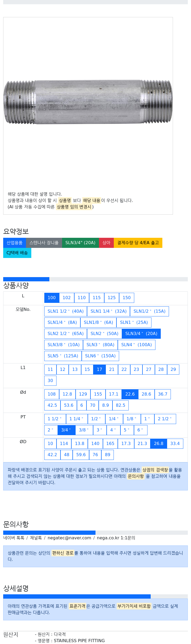Click the 스텐나사 장니플 tag
This screenshot has height=644, width=191.
44,243
